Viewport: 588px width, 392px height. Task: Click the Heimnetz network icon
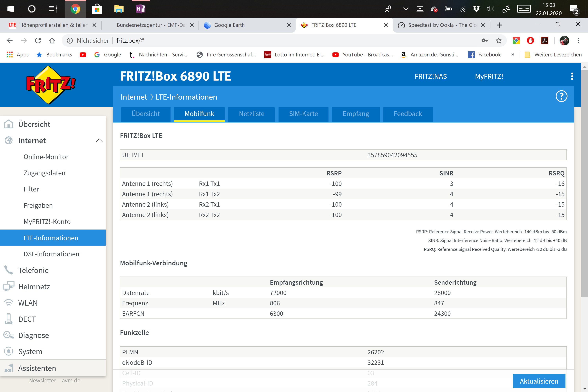tap(9, 287)
